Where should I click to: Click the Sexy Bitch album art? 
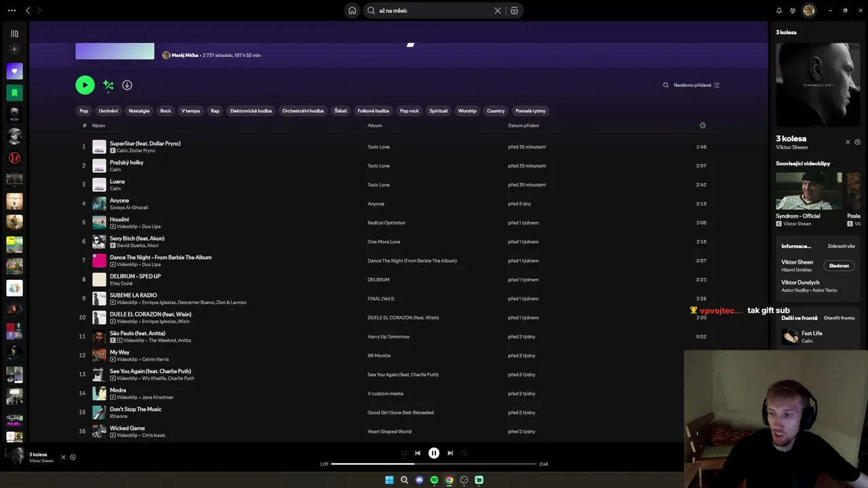pyautogui.click(x=100, y=241)
